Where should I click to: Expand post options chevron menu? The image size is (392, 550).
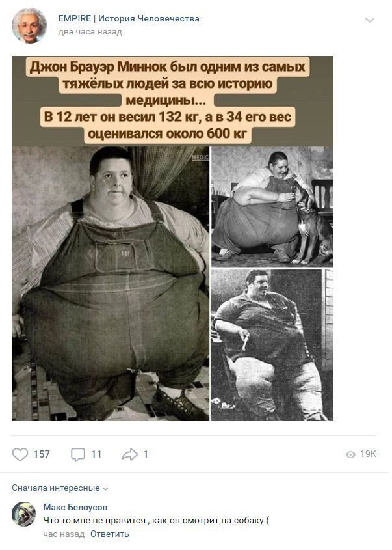pos(370,20)
